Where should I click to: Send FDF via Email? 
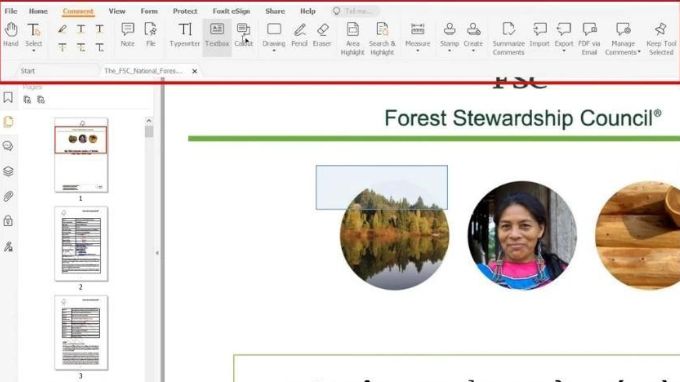pos(589,39)
